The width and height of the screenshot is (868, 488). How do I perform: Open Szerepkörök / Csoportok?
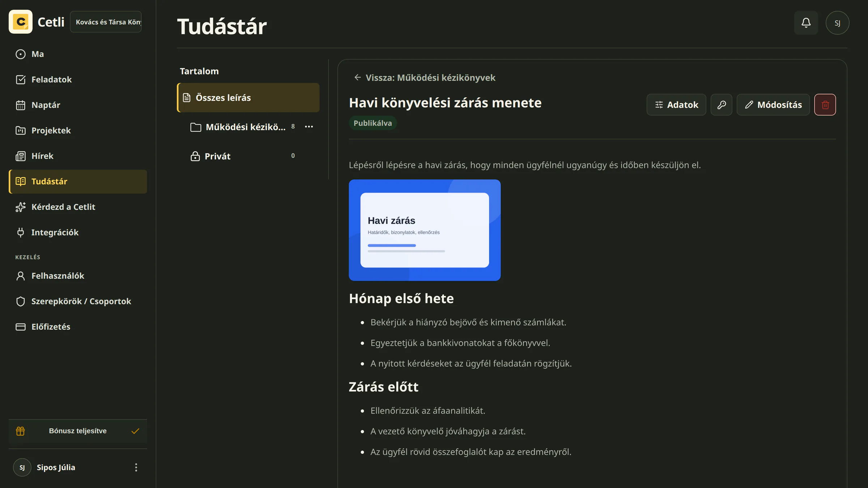click(78, 301)
